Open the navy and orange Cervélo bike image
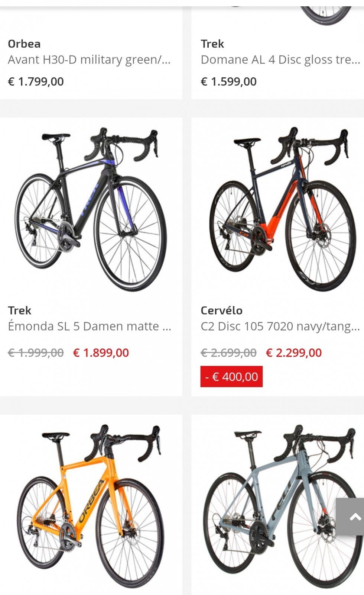 tap(282, 209)
